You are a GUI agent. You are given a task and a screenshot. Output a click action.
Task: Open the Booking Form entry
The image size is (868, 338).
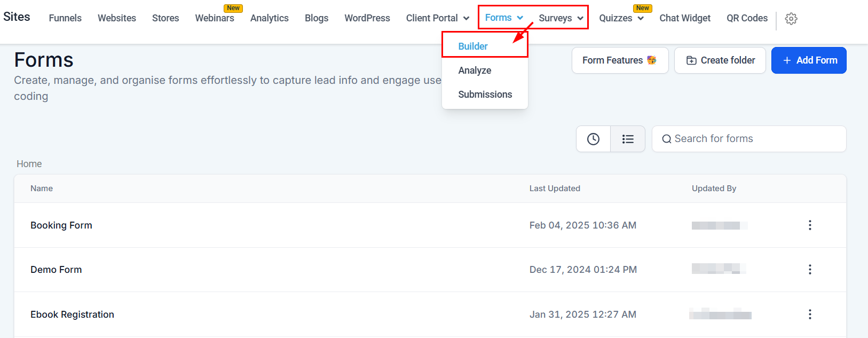pos(61,225)
